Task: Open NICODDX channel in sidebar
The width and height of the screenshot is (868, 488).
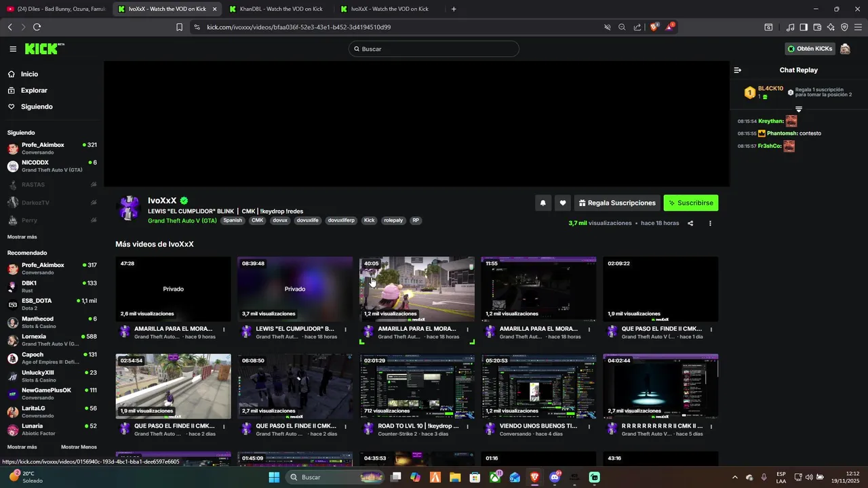Action: click(x=52, y=166)
